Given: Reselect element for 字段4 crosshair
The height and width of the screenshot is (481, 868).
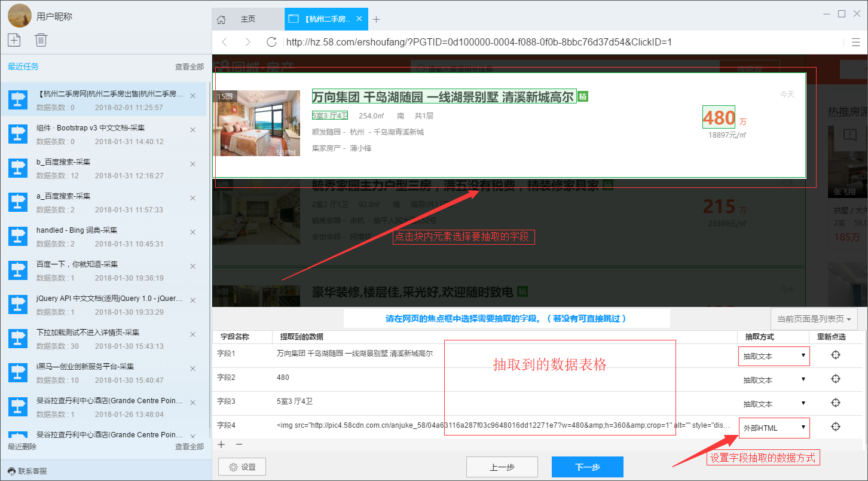Looking at the screenshot, I should coord(836,427).
